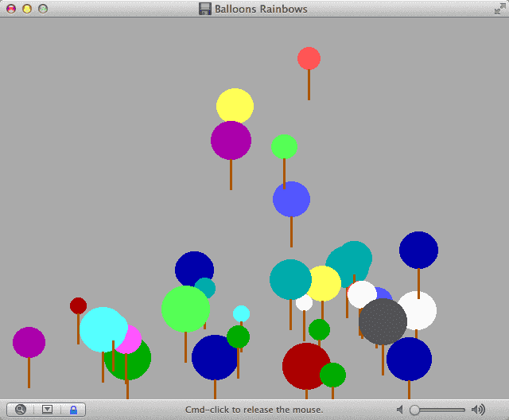Click the loud volume speaker icon
Screen dimensions: 509x420
point(478,410)
